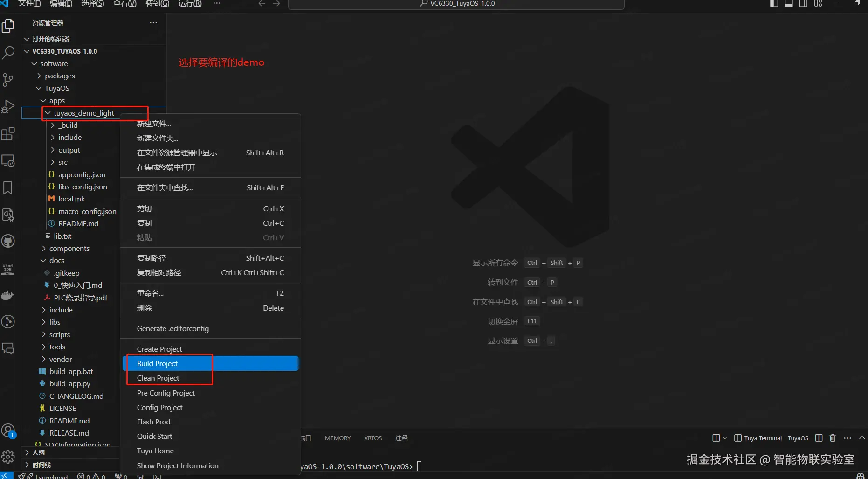
Task: Maximize the panel with chevron up
Action: [x=862, y=438]
